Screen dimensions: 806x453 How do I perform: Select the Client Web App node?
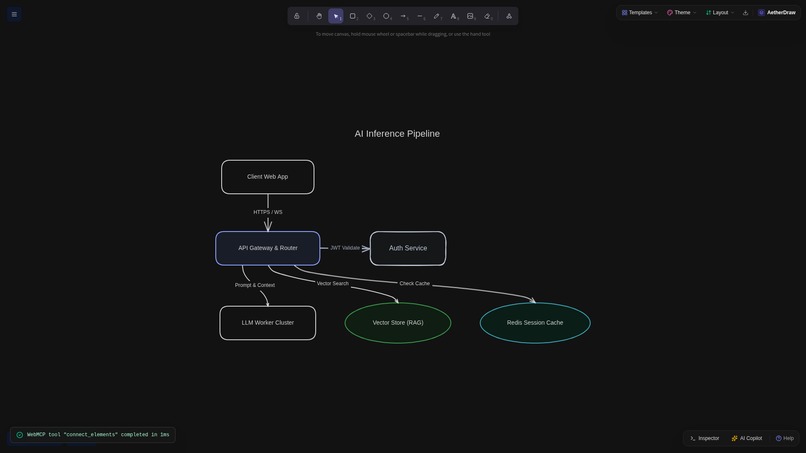pyautogui.click(x=268, y=177)
